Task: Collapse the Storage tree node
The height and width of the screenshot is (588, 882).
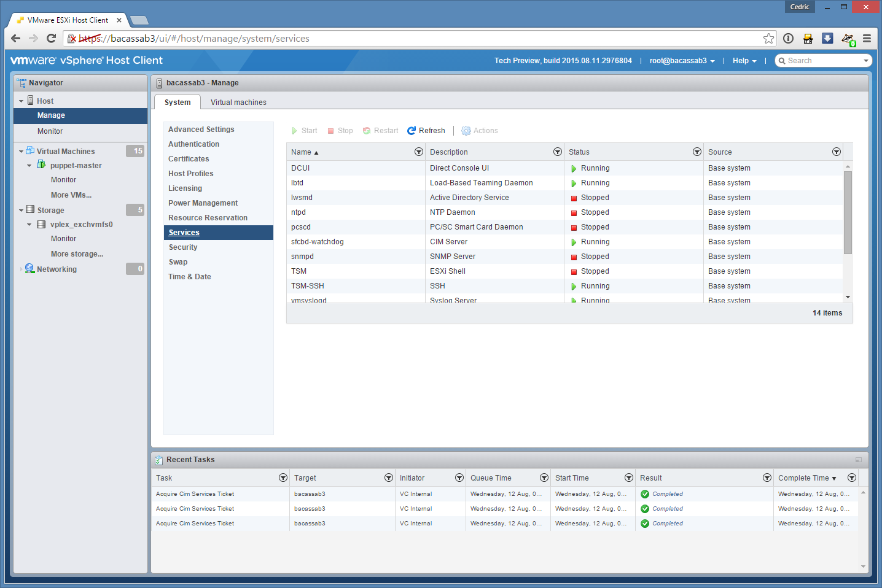Action: click(21, 211)
